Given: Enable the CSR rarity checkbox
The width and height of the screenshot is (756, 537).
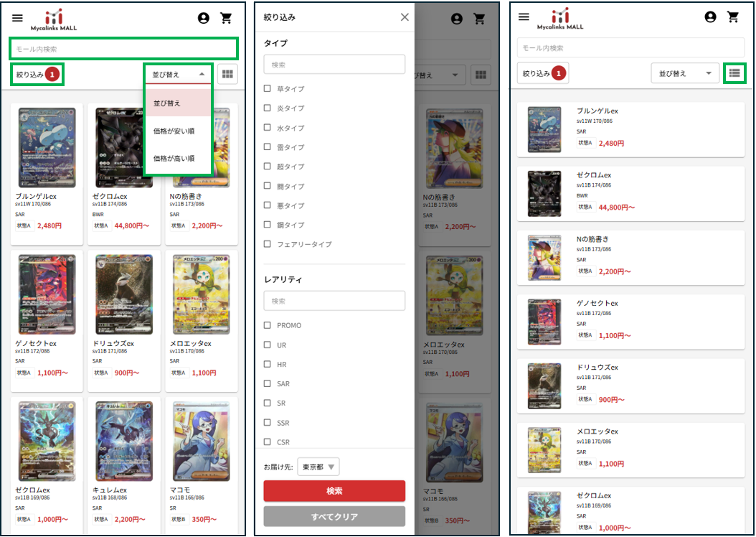Looking at the screenshot, I should coord(267,442).
